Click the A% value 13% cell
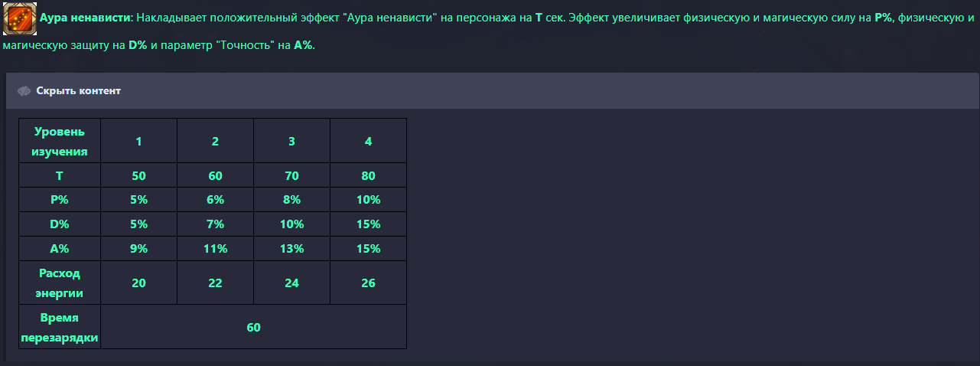 pyautogui.click(x=291, y=249)
